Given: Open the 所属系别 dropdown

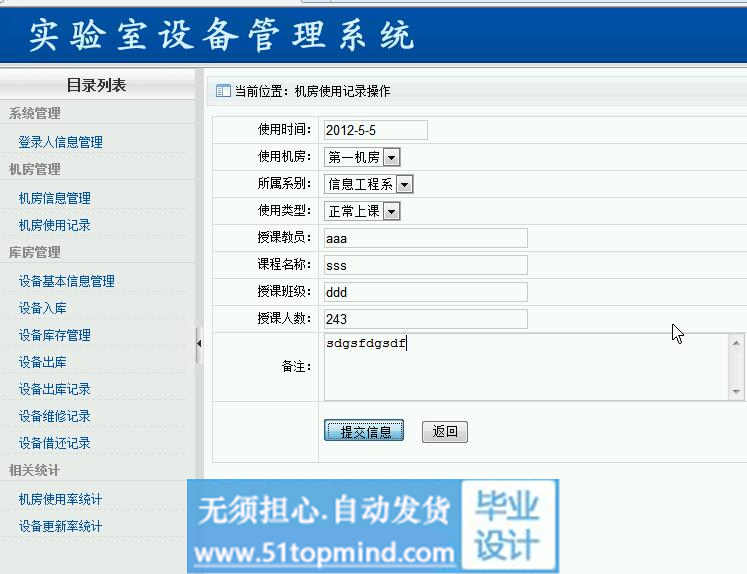Looking at the screenshot, I should pos(404,184).
